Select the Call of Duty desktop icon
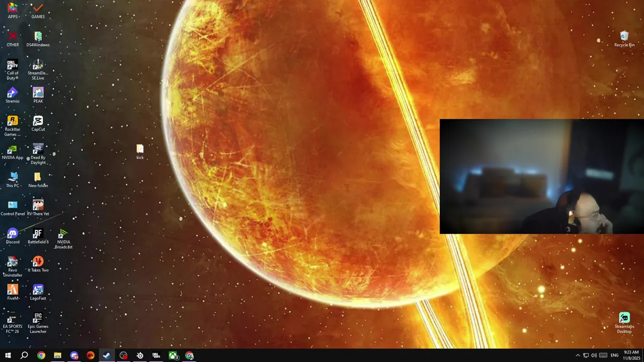Image resolution: width=644 pixels, height=362 pixels. point(13,70)
